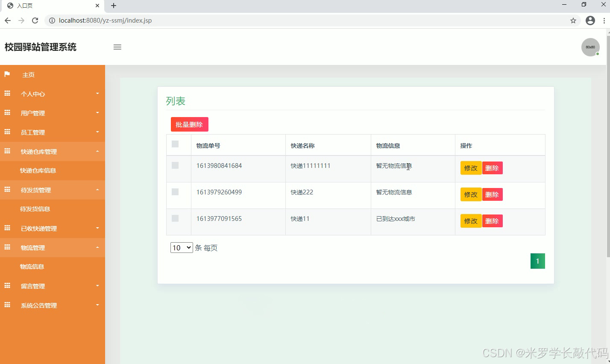Click the browser forward arrow
This screenshot has height=364, width=610.
(x=21, y=21)
